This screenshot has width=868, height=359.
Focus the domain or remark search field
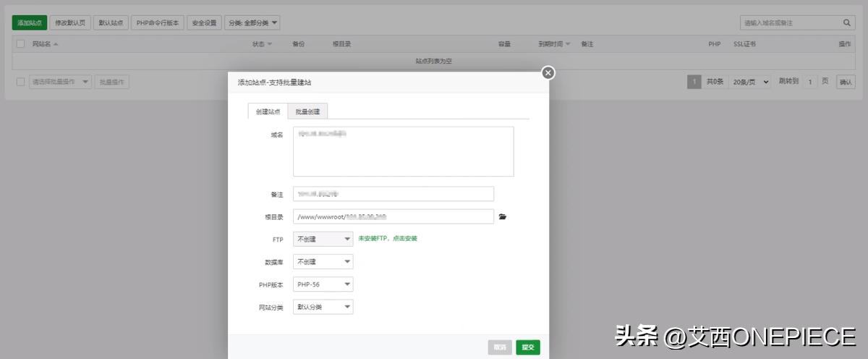pos(791,22)
